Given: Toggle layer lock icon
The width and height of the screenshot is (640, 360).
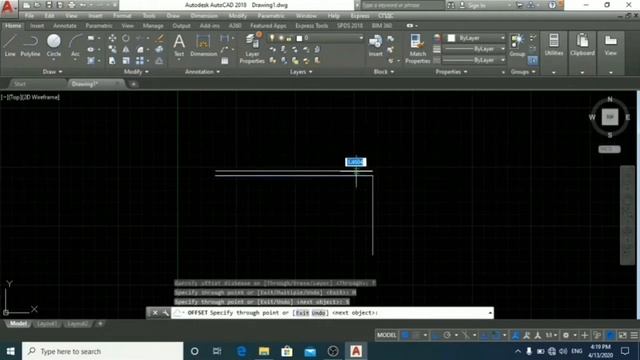Looking at the screenshot, I should click(x=289, y=38).
